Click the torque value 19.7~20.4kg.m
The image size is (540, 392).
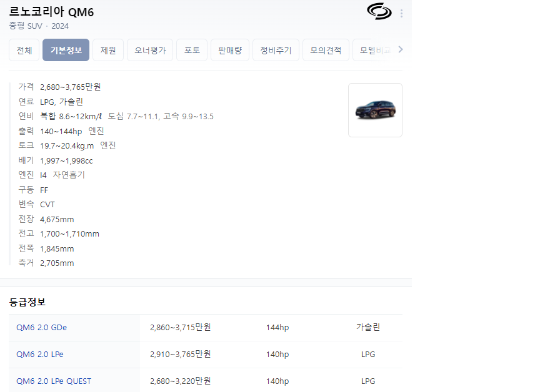click(x=67, y=146)
